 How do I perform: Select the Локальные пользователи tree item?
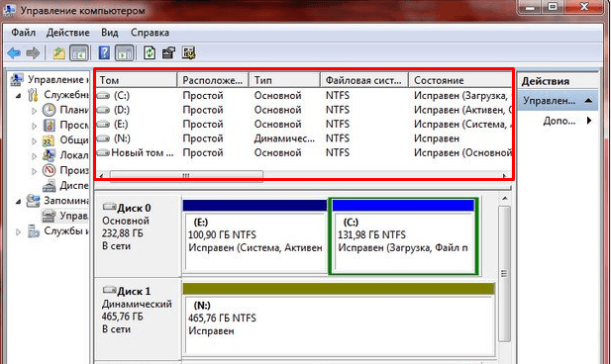coord(65,155)
